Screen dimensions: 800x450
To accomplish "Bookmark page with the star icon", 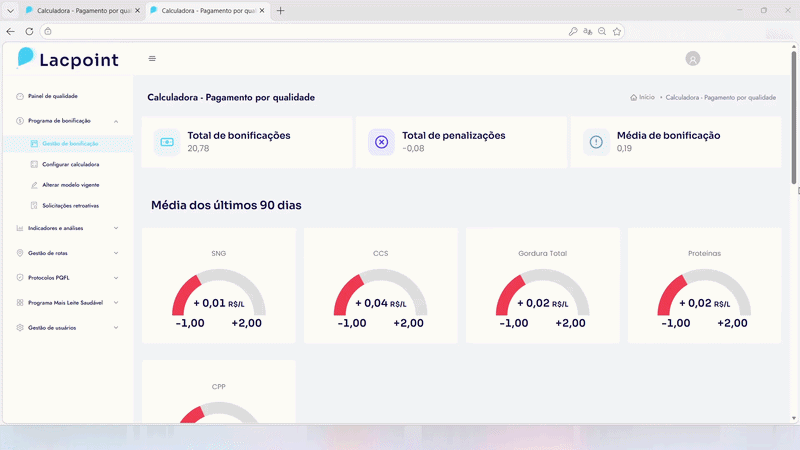I will (x=617, y=31).
